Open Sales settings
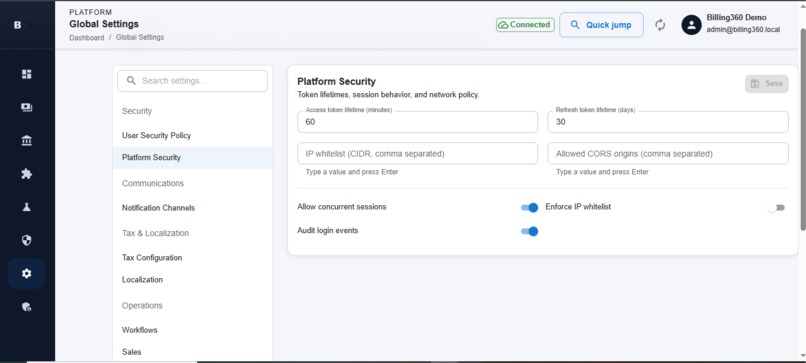Screen dimensions: 806x363 pyautogui.click(x=192, y=352)
